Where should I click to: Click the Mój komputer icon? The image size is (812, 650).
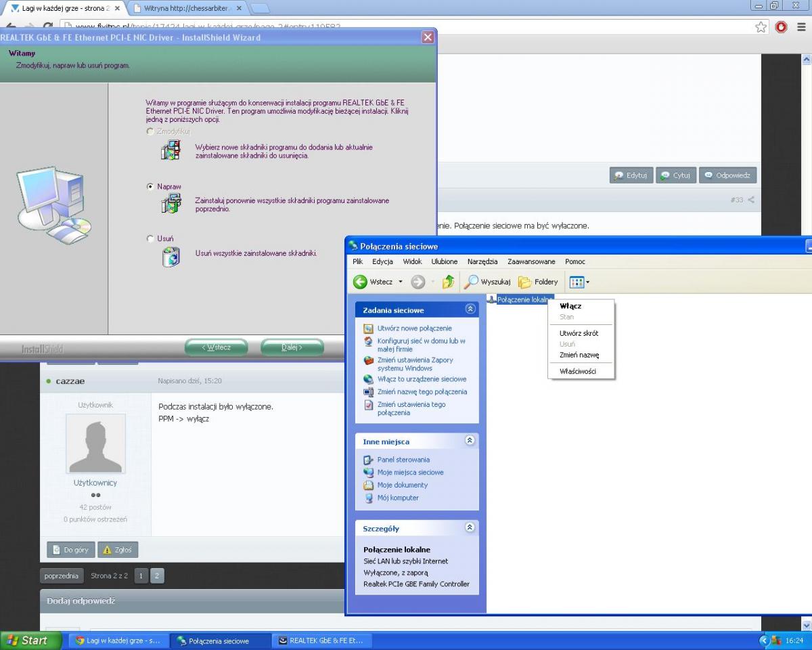369,498
